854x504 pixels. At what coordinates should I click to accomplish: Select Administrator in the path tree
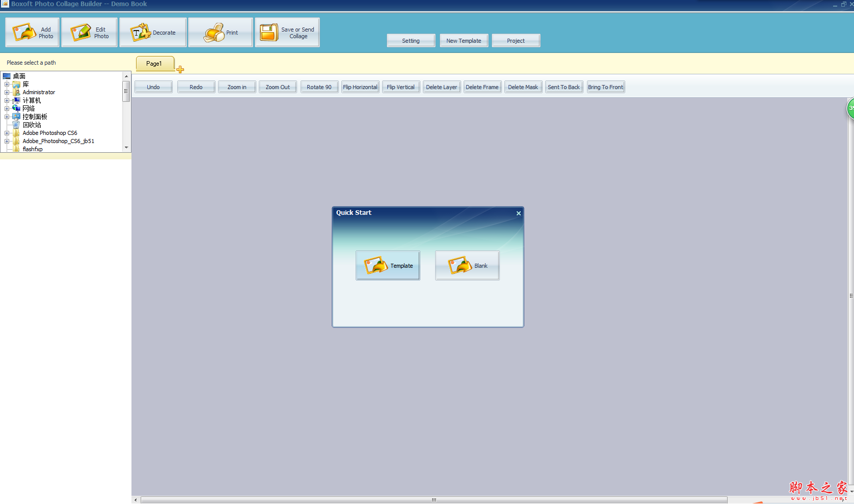coord(39,93)
